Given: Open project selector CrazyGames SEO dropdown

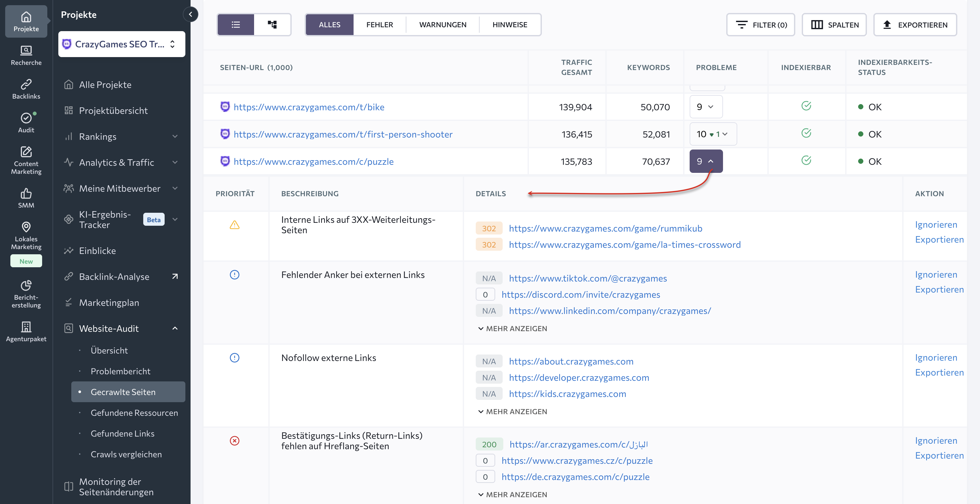Looking at the screenshot, I should [x=122, y=44].
